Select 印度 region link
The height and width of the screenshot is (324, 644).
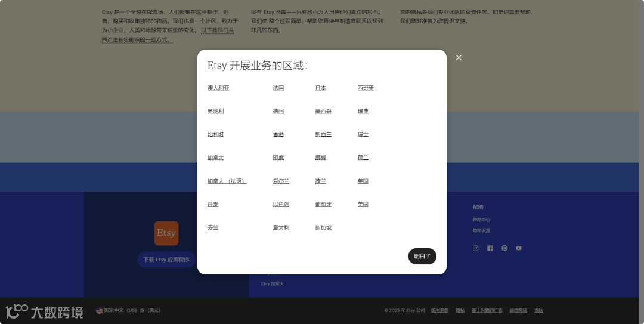coord(278,158)
